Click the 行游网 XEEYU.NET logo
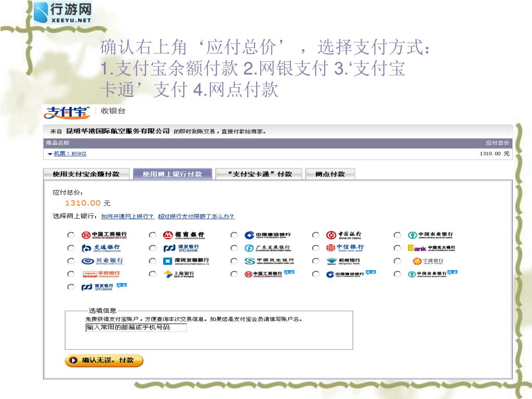Image resolution: width=532 pixels, height=399 pixels. click(x=63, y=12)
